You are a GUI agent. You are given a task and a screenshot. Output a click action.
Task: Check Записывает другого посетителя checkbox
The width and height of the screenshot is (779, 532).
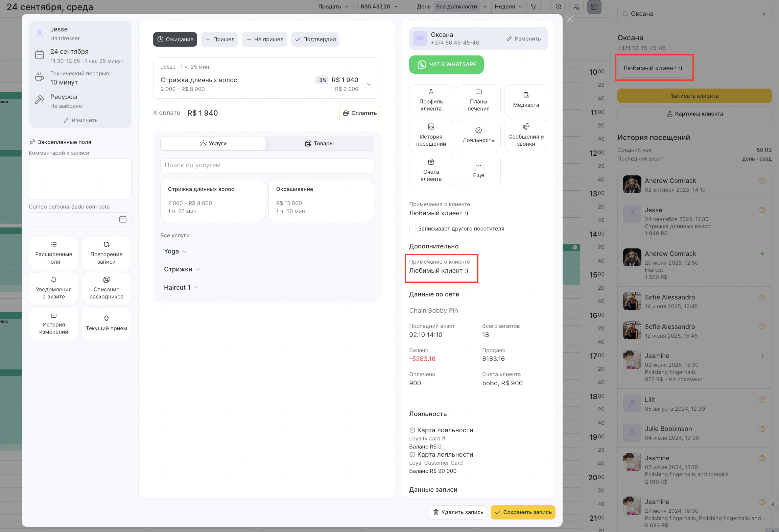pos(413,229)
